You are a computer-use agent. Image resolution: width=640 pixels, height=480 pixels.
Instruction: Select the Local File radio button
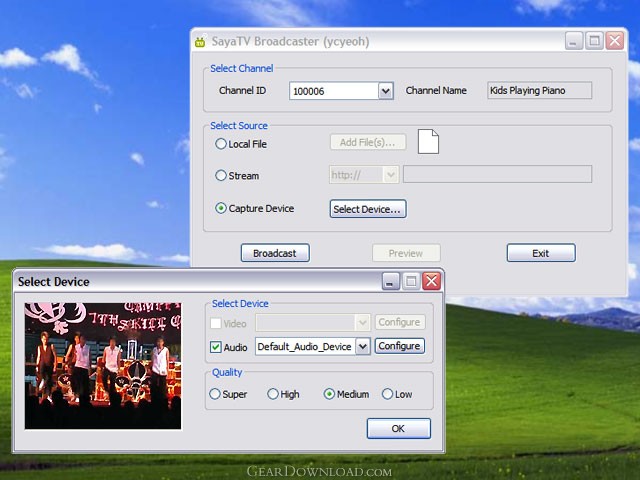221,144
